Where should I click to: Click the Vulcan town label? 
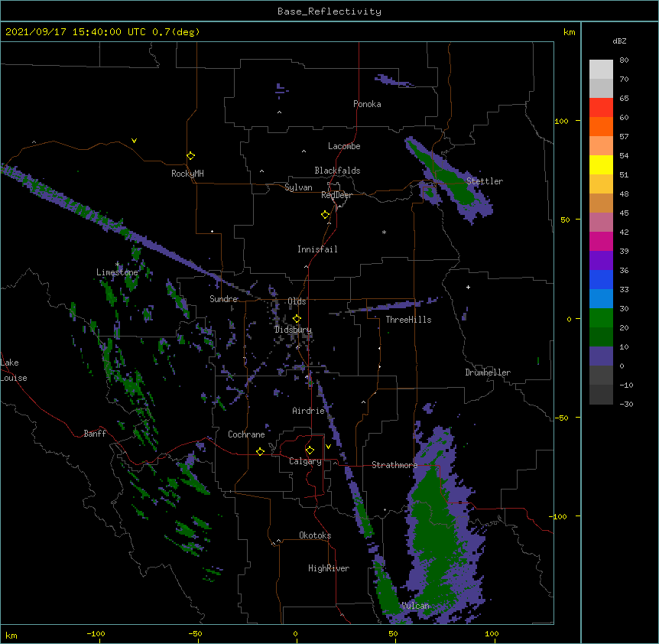pyautogui.click(x=415, y=606)
